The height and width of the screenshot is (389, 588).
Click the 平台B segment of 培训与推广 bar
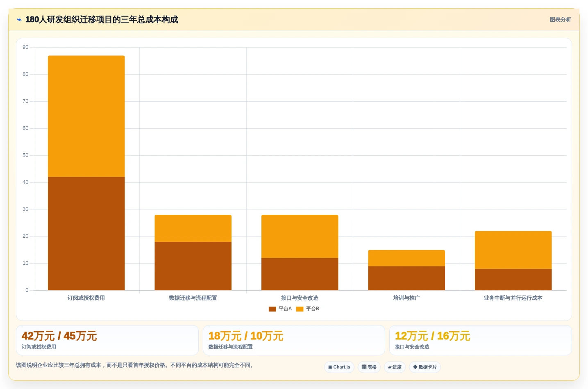pyautogui.click(x=406, y=258)
